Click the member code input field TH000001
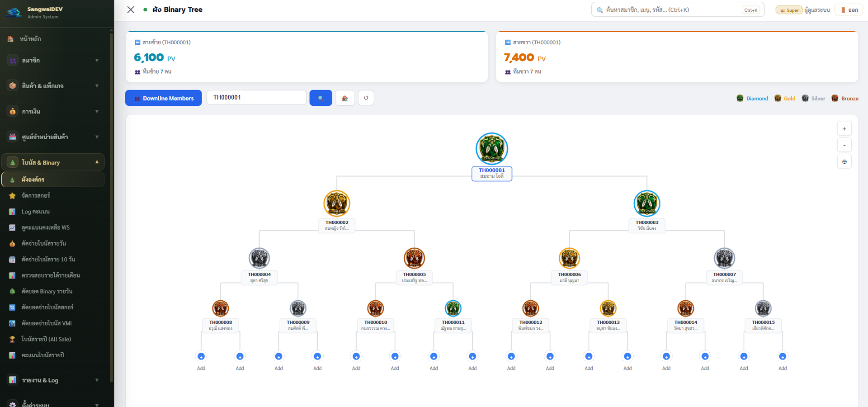868x407 pixels. point(256,97)
